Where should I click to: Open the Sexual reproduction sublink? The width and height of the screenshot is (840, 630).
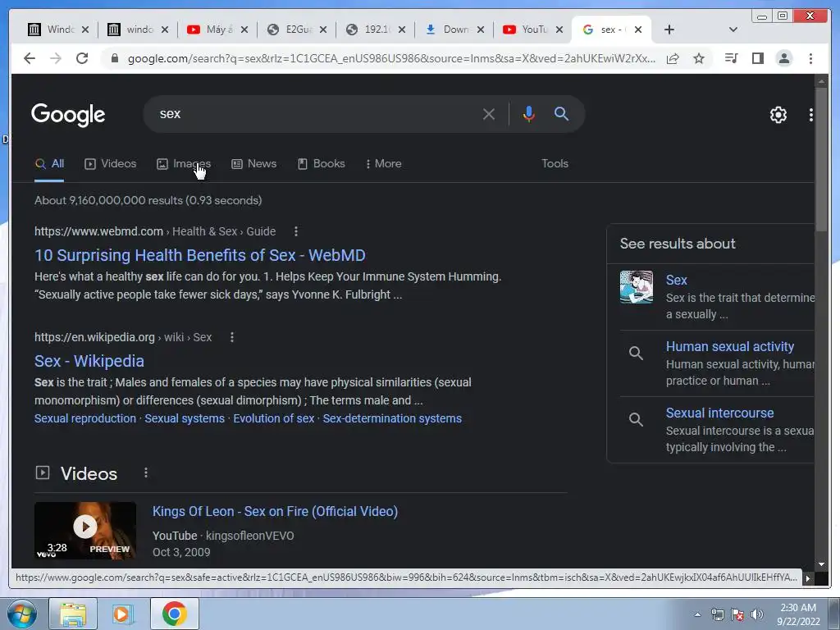pyautogui.click(x=85, y=418)
